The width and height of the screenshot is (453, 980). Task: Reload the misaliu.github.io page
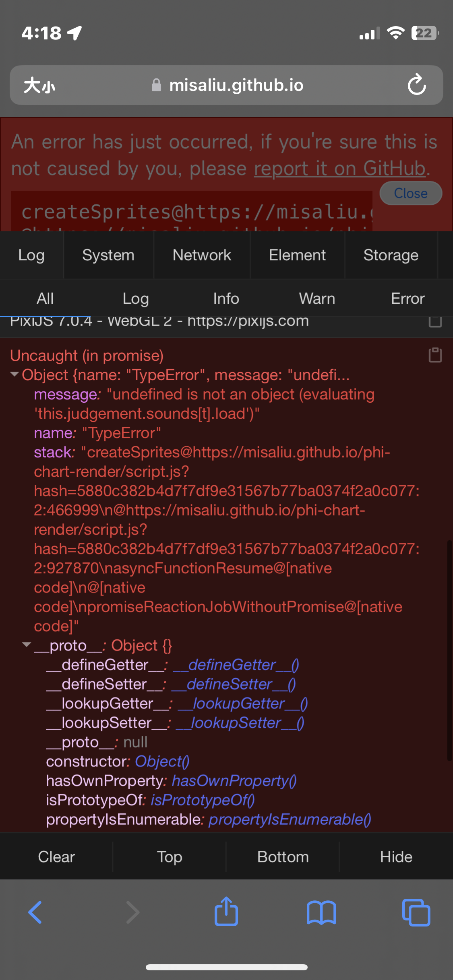pos(418,85)
